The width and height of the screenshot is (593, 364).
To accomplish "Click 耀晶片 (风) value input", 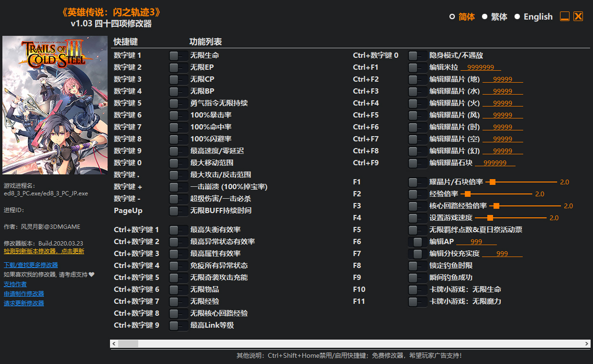I will click(503, 115).
